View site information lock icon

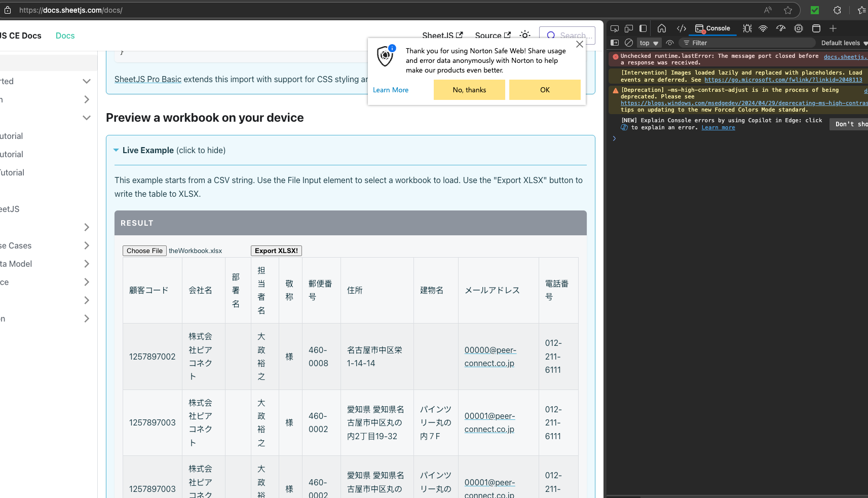pos(8,10)
